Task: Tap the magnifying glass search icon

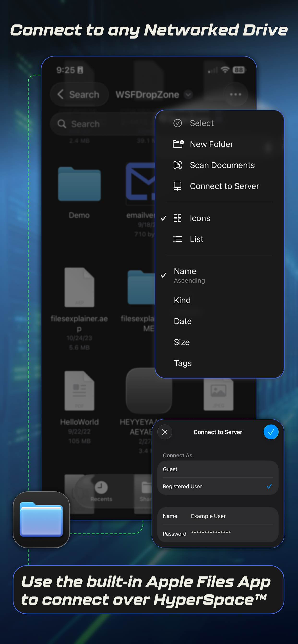Action: [x=62, y=124]
